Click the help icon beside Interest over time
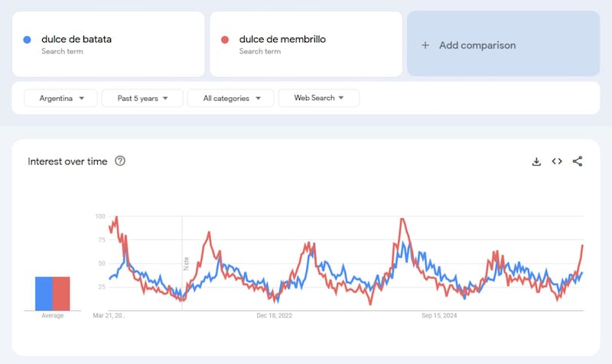 pos(120,161)
